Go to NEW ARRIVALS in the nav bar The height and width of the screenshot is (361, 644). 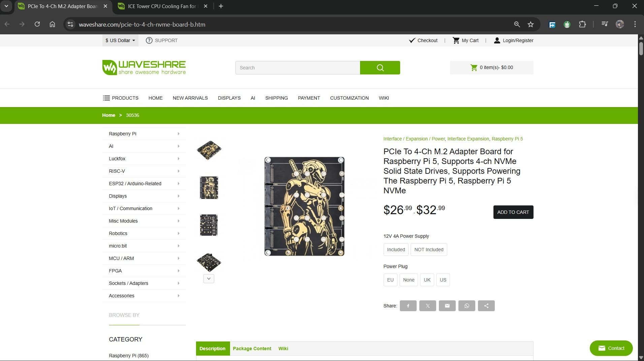(x=190, y=98)
